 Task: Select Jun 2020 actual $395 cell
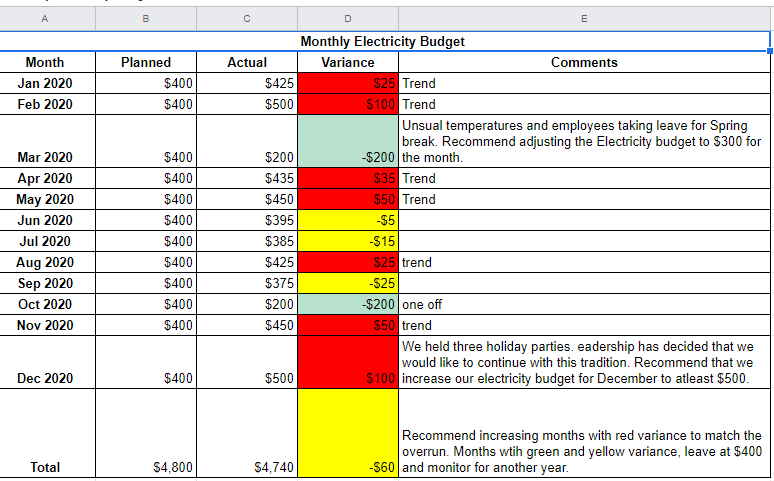pyautogui.click(x=247, y=220)
